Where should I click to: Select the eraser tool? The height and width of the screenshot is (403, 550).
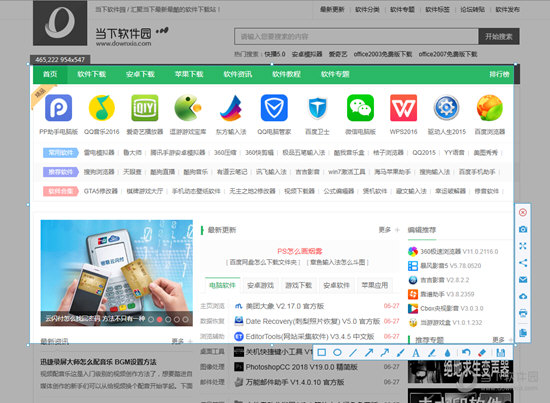point(482,352)
